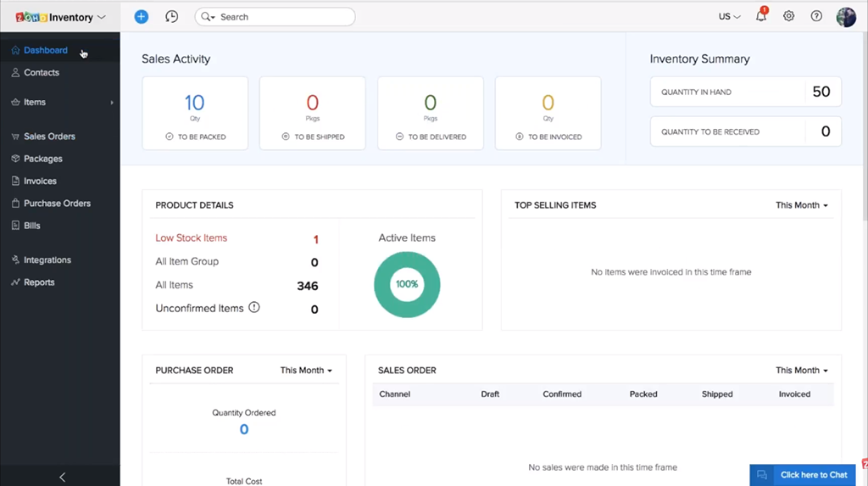Click the Click here to Chat button
Screen dimensions: 868x486
coord(803,475)
